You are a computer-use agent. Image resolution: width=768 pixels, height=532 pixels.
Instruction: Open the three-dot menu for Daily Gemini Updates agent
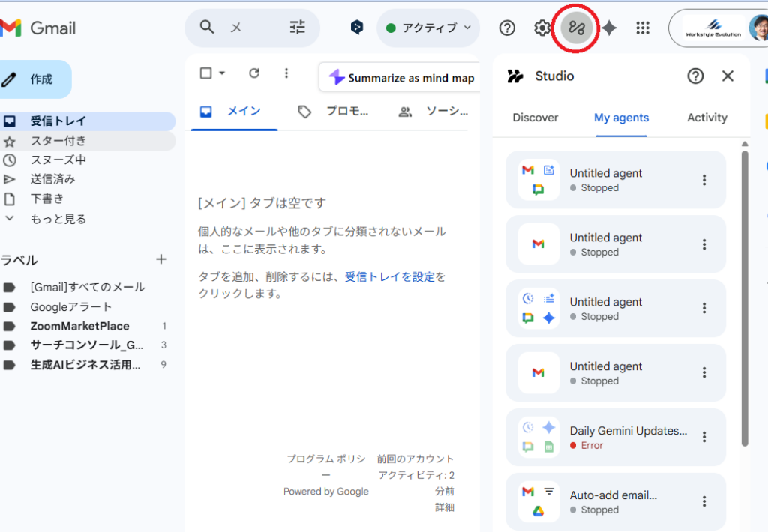(703, 438)
